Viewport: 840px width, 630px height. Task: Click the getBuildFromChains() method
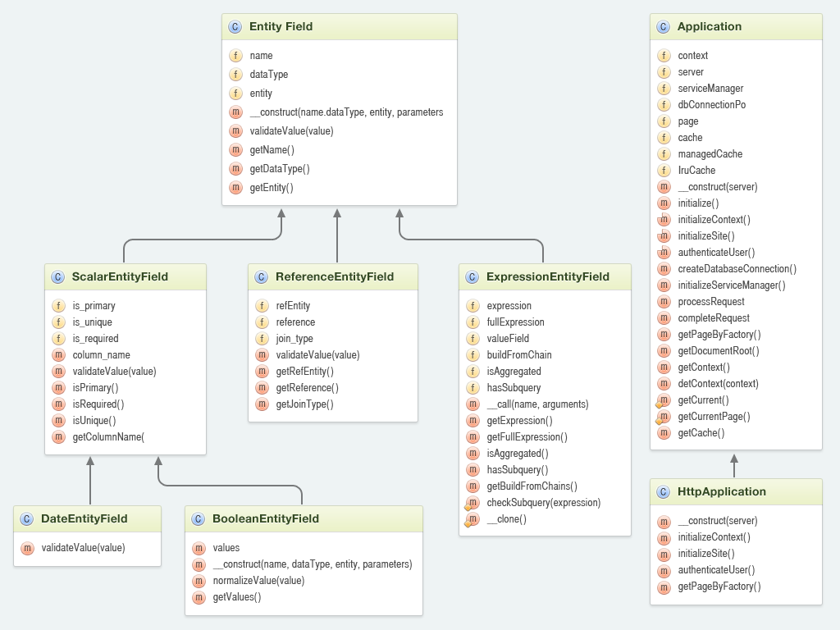(x=532, y=486)
